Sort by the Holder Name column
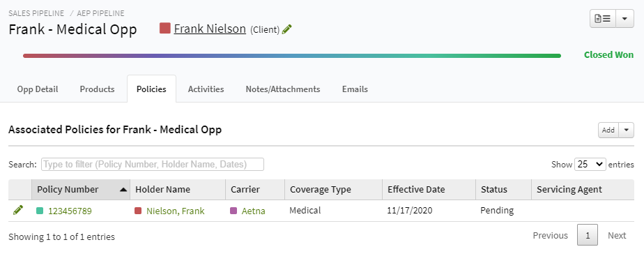Screen dimensions: 644x263 pyautogui.click(x=178, y=190)
